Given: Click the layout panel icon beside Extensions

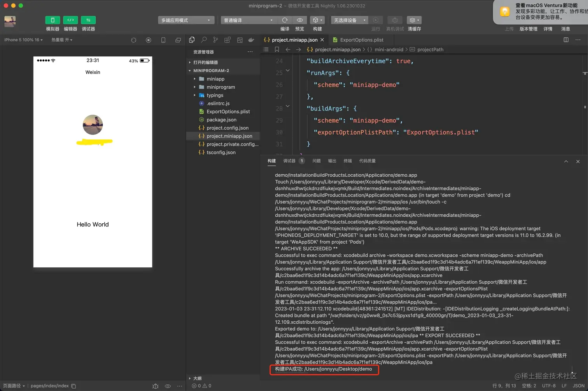Looking at the screenshot, I should tap(240, 40).
